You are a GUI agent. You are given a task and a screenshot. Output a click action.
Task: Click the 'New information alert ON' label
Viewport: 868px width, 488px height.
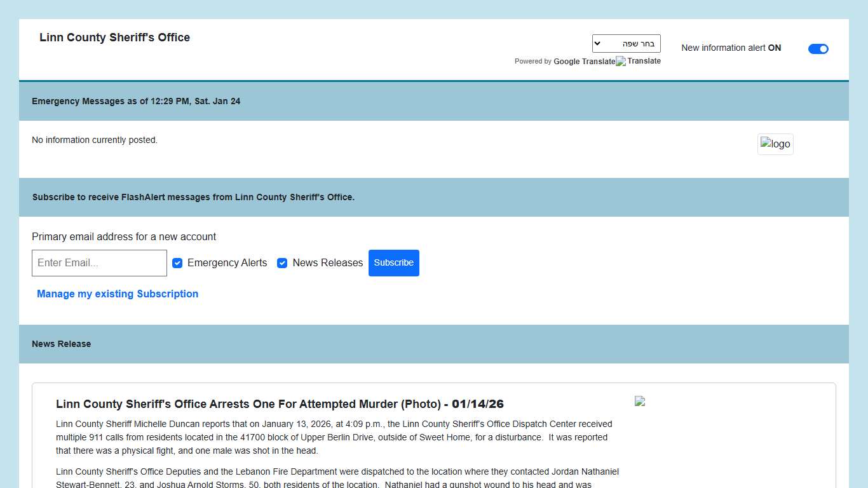pos(731,48)
